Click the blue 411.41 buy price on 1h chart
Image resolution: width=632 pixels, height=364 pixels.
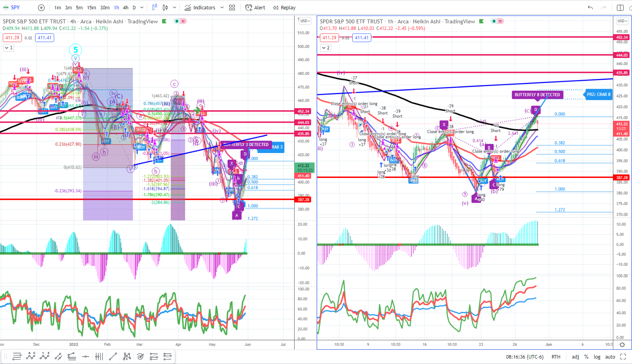click(x=362, y=38)
